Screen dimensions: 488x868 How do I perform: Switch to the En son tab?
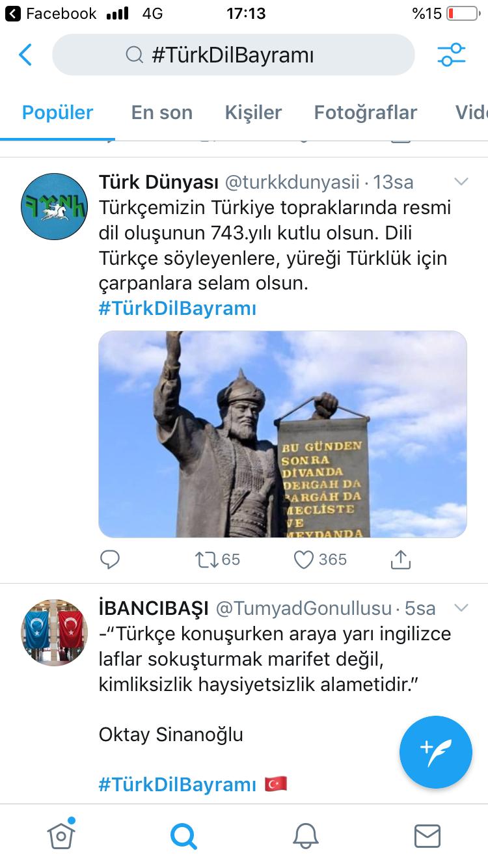tap(162, 113)
